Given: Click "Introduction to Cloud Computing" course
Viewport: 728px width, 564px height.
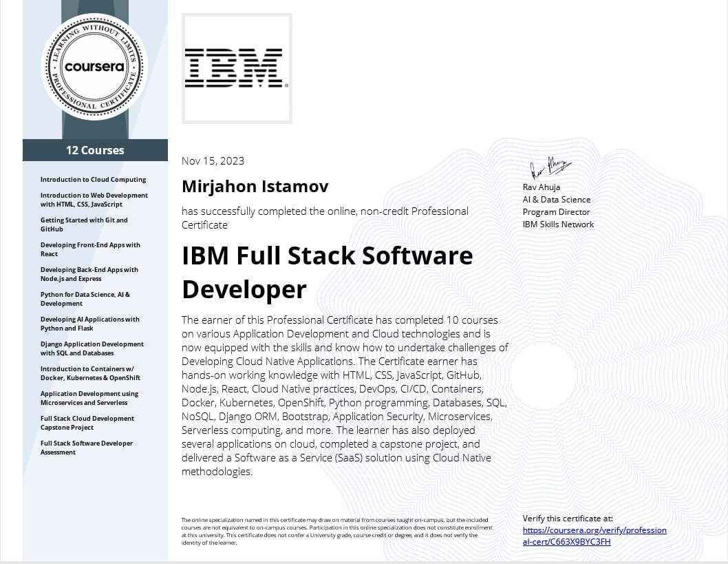Looking at the screenshot, I should pyautogui.click(x=93, y=179).
